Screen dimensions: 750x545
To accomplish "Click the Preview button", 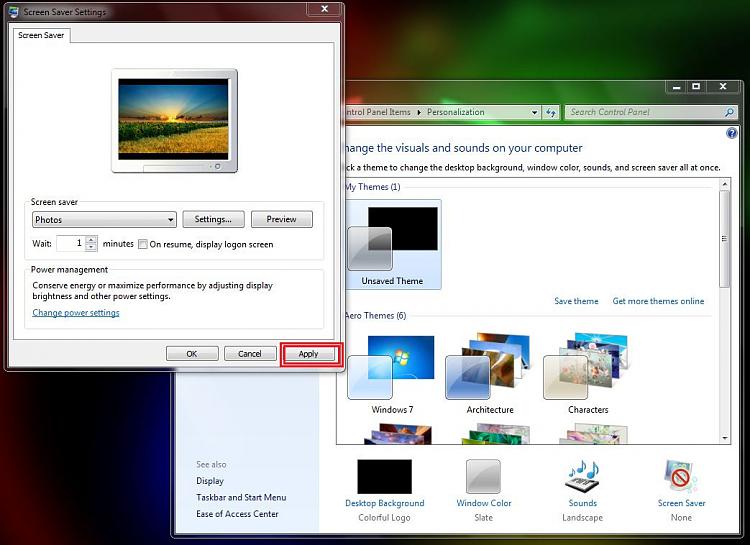I will tap(281, 219).
